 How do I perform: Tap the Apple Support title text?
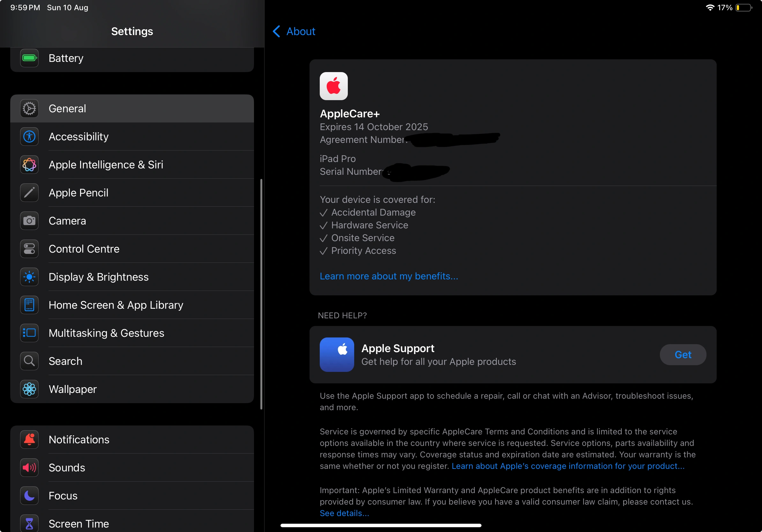(398, 348)
